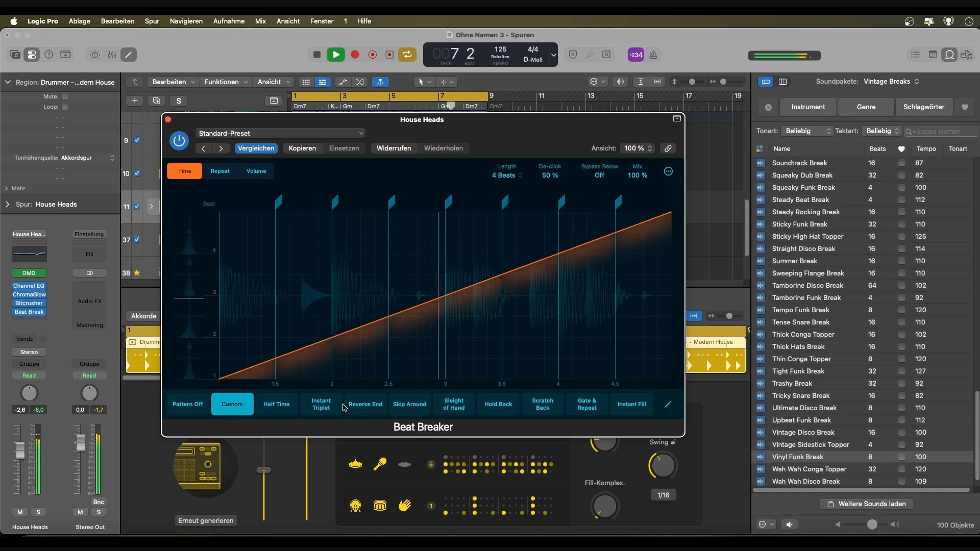980x551 pixels.
Task: Open the Mix menu in the menu bar
Action: [261, 21]
